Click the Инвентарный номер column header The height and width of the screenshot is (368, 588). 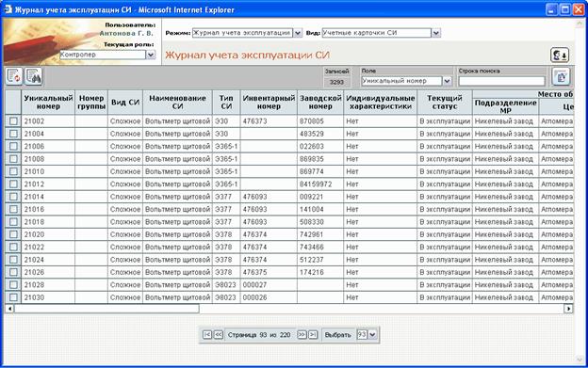(x=269, y=103)
